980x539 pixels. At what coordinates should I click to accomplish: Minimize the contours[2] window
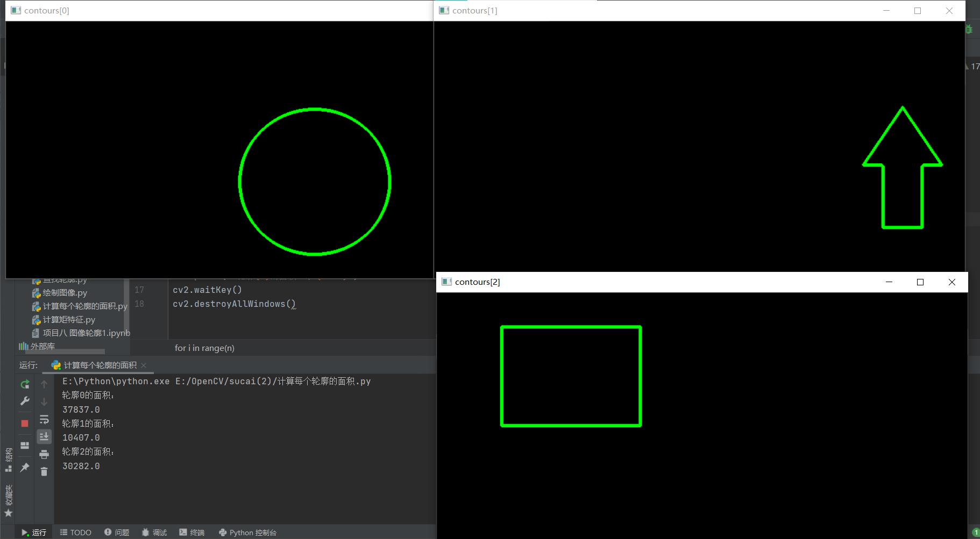coord(889,282)
